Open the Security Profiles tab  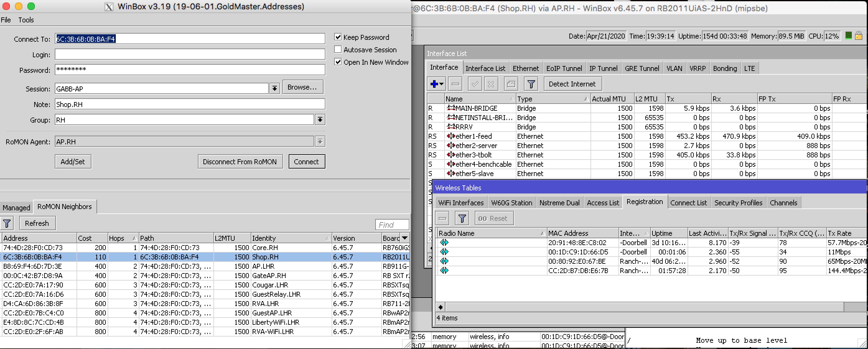738,203
